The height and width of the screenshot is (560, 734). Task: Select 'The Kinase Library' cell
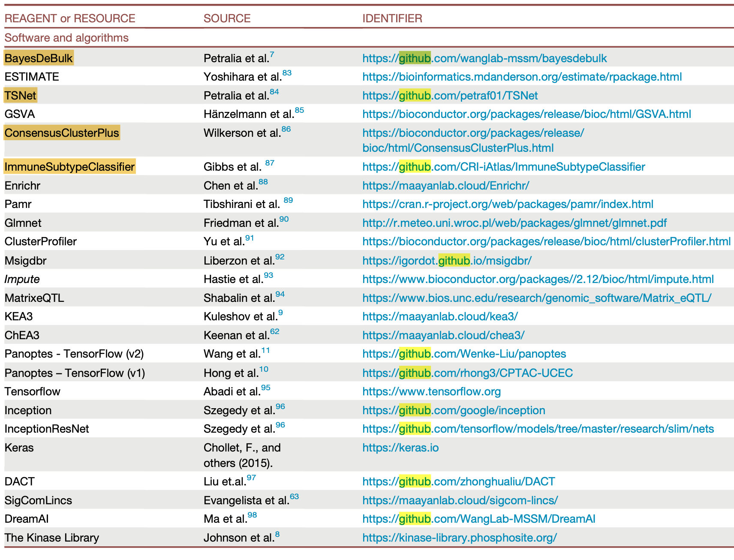[52, 538]
